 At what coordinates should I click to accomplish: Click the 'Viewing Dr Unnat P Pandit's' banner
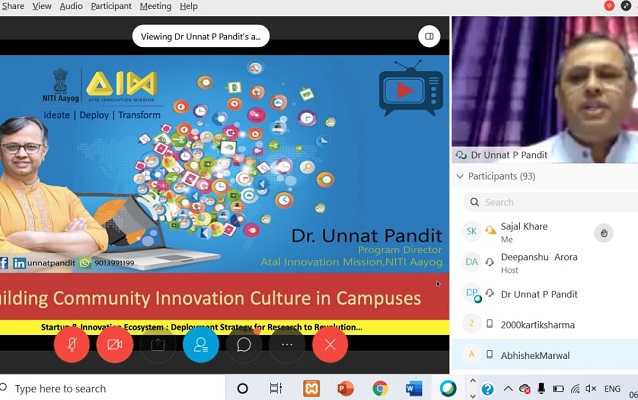[x=201, y=37]
